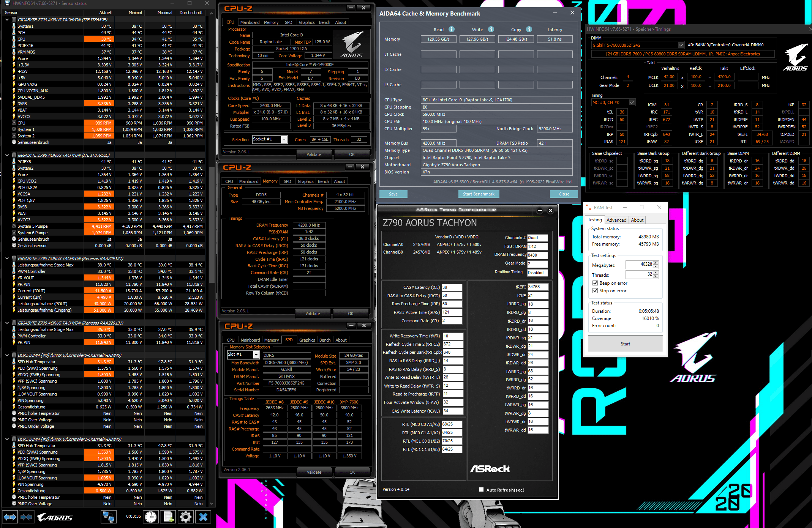Screen dimensions: 812x528
Task: Click the CPU fan RPM sensor icon
Action: (14, 123)
